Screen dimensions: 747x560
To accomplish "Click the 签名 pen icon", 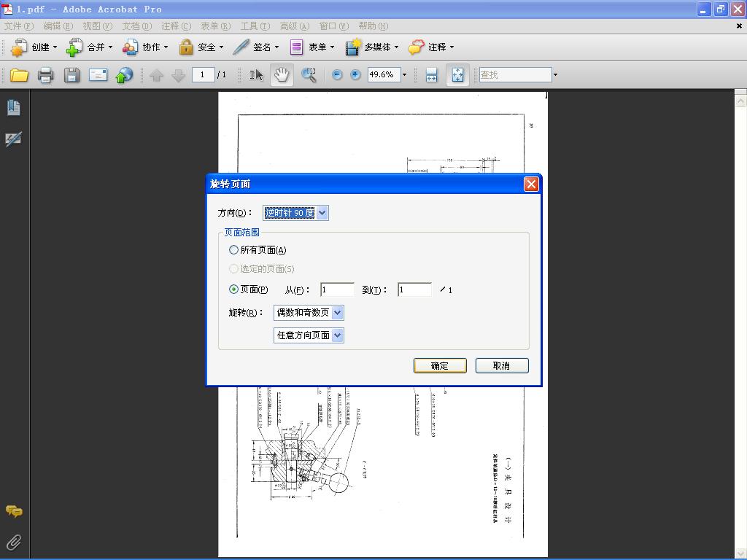I will coord(241,47).
